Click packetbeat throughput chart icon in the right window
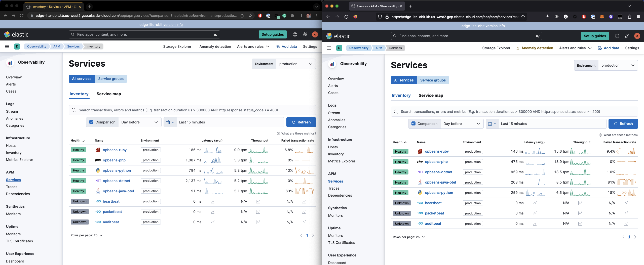The height and width of the screenshot is (265, 644). pos(580,213)
